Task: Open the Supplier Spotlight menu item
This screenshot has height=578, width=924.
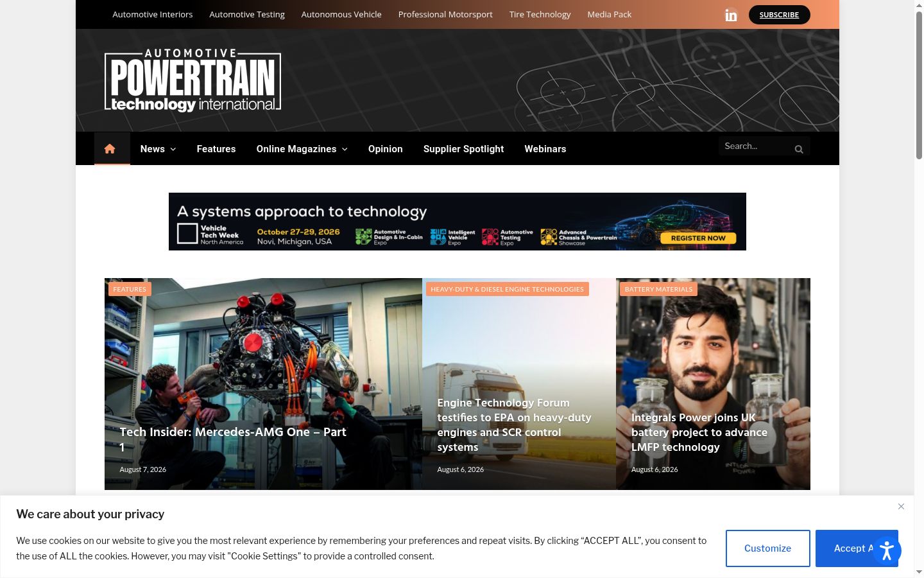Action: click(463, 149)
